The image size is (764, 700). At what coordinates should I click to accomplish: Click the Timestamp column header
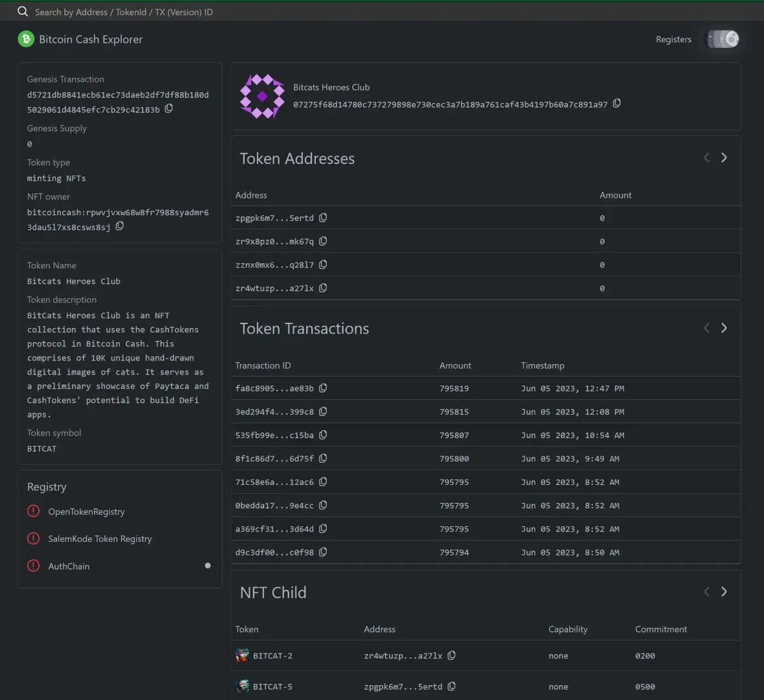click(x=542, y=366)
